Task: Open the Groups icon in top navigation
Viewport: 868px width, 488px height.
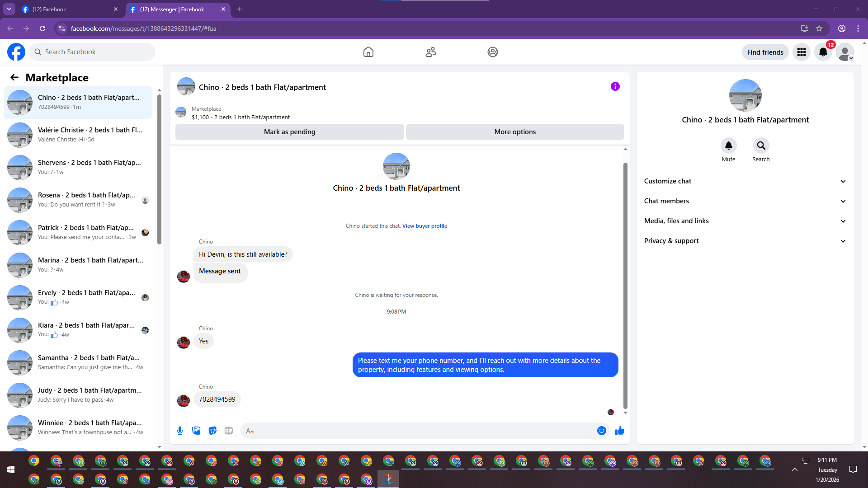Action: pos(493,52)
